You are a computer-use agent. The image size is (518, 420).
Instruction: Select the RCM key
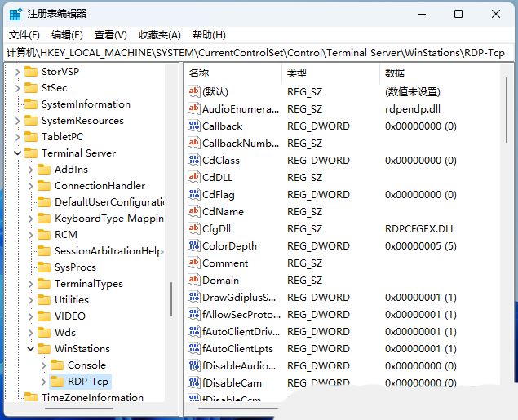click(66, 234)
